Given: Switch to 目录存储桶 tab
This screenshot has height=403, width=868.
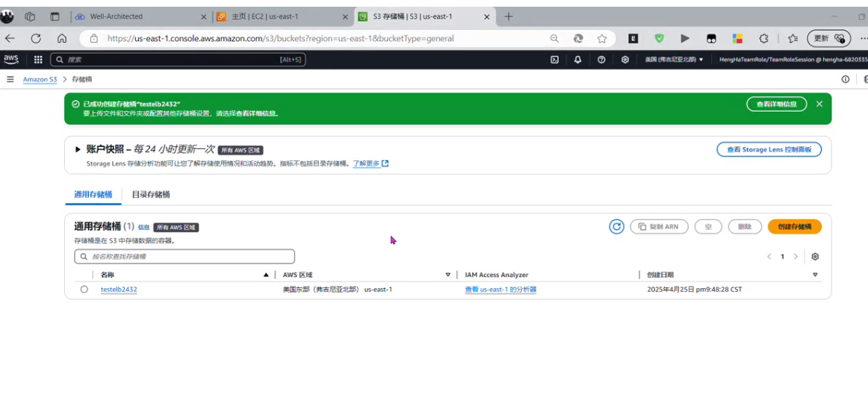Looking at the screenshot, I should (151, 195).
